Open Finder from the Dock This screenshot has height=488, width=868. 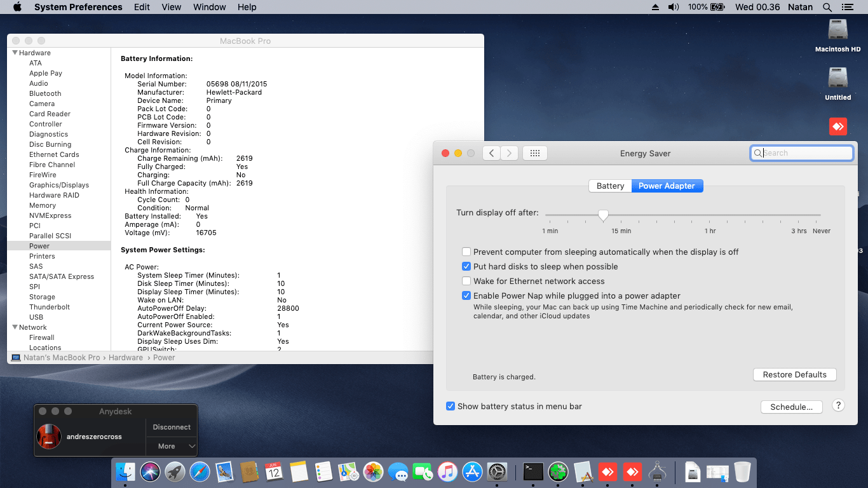(x=125, y=471)
